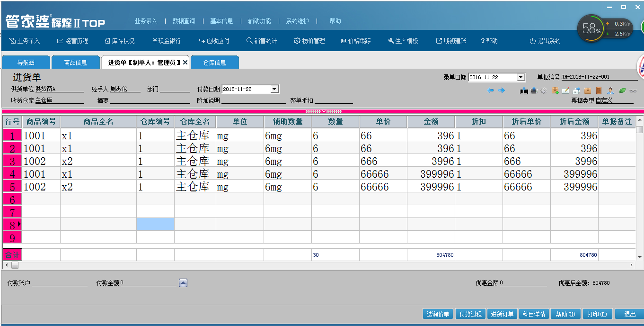Click the person icon in the document toolbar

tap(610, 90)
